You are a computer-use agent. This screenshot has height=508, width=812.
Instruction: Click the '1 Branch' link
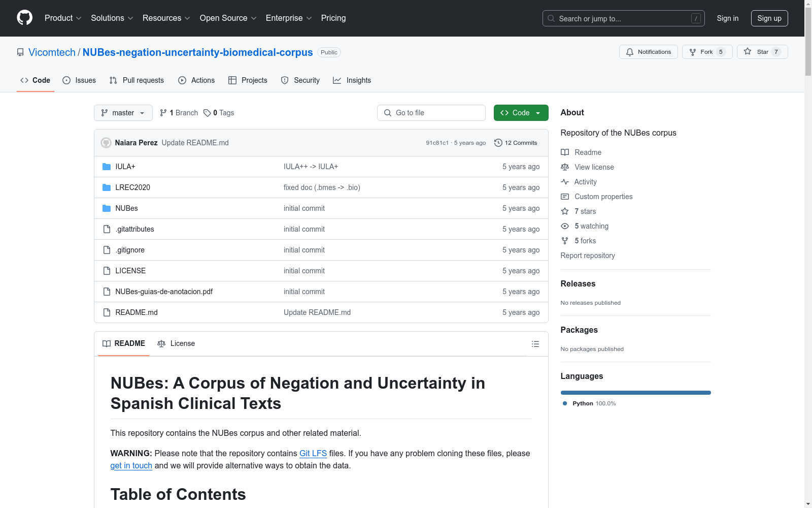(x=179, y=113)
